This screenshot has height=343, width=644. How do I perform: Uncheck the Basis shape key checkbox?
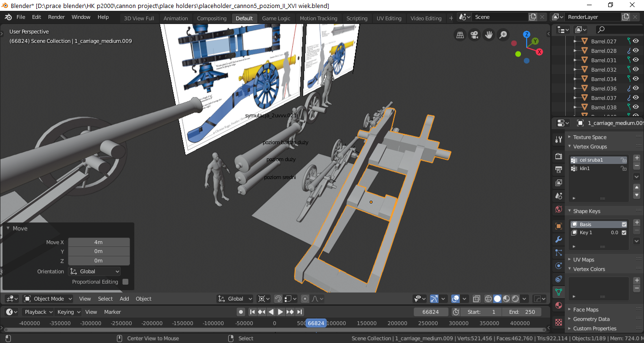pos(624,224)
